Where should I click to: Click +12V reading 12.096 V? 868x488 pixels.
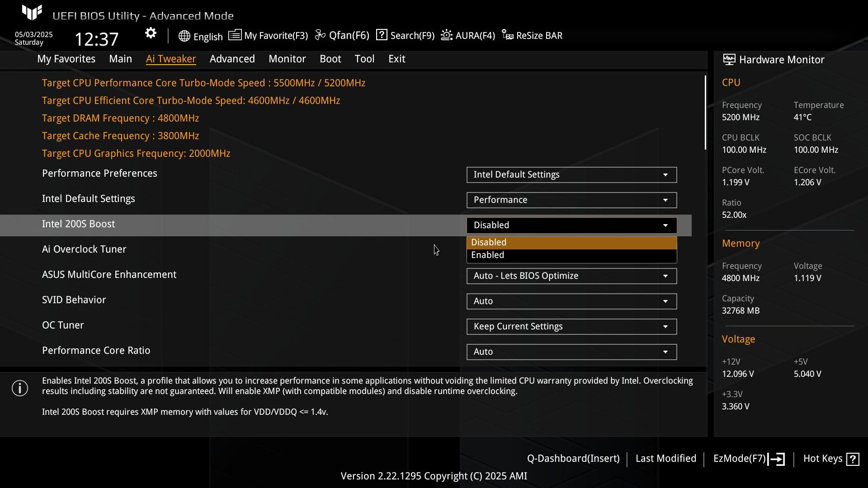[738, 374]
